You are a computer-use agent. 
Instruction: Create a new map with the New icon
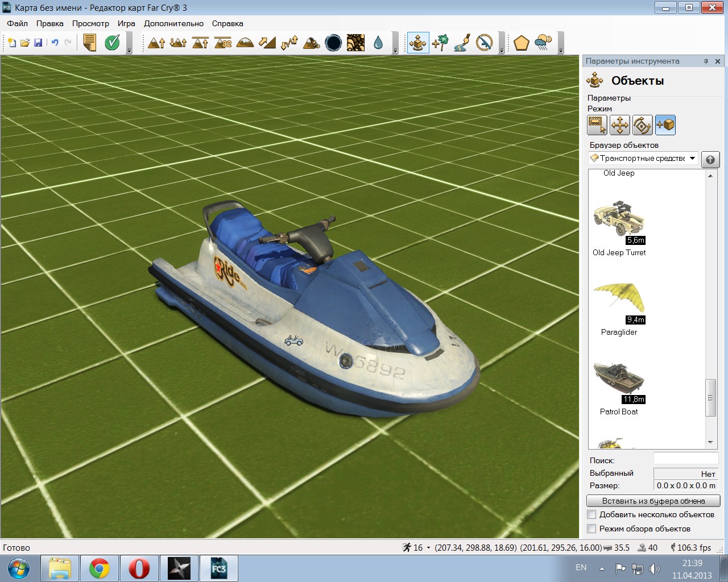coord(12,43)
